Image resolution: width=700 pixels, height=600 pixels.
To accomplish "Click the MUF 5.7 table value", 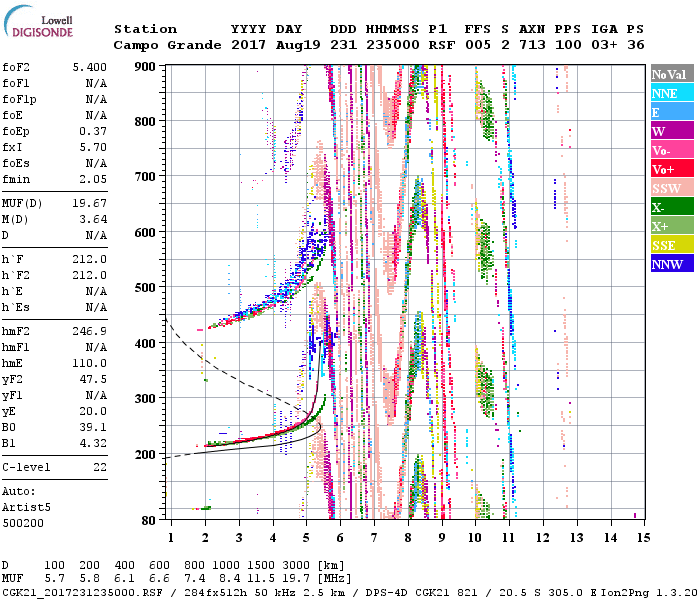I will (x=54, y=579).
